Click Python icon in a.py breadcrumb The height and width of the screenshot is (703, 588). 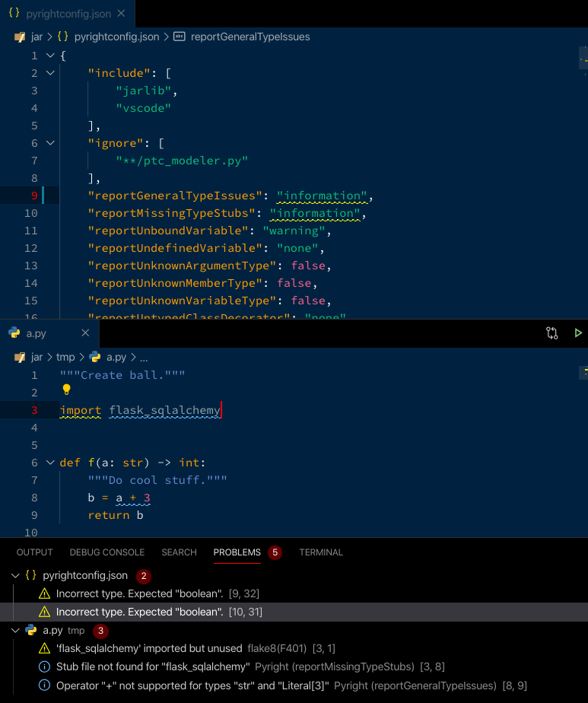[95, 357]
